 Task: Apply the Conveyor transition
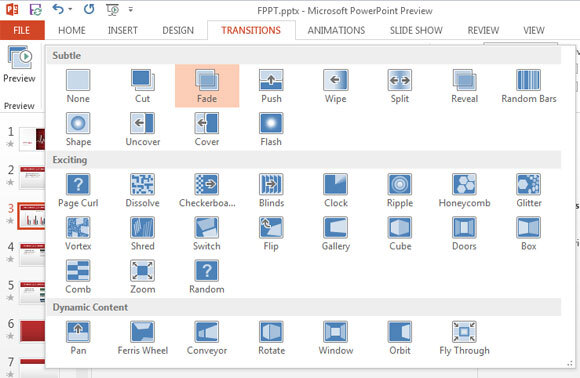[x=207, y=338]
